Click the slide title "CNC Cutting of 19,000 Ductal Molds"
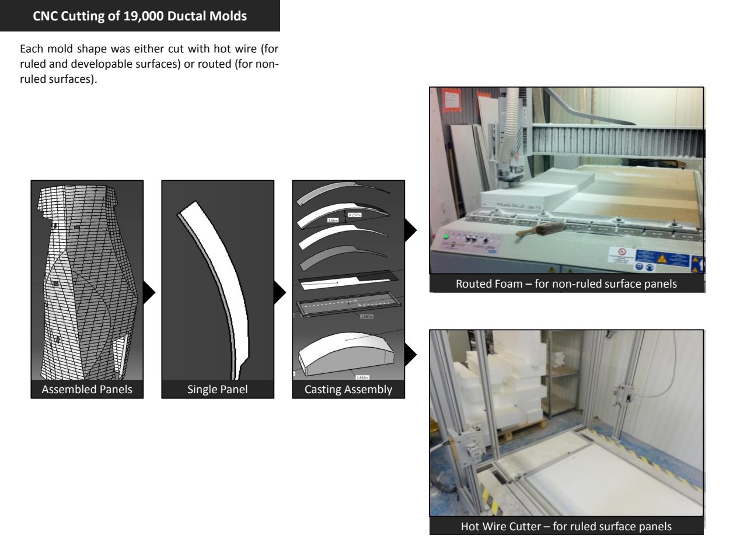Viewport: 747px width, 560px height. pos(140,16)
